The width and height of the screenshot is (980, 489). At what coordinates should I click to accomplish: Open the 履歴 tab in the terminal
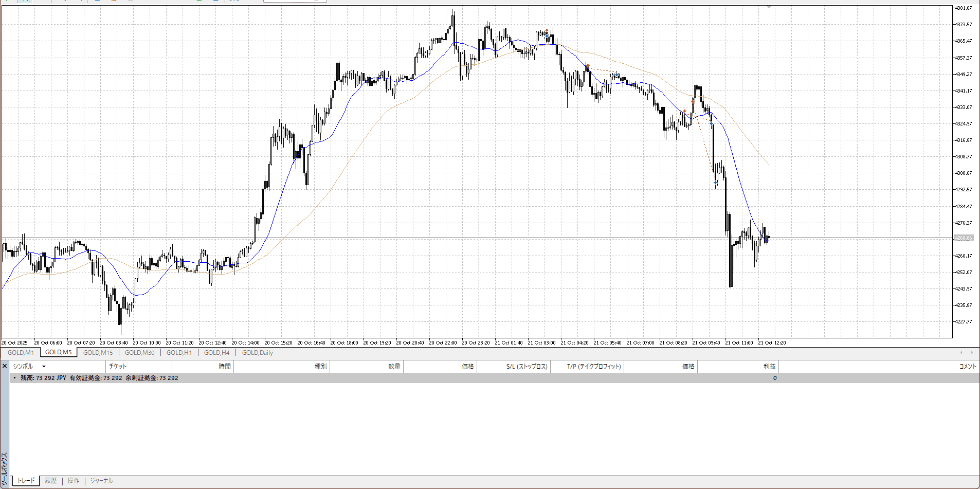[x=51, y=481]
